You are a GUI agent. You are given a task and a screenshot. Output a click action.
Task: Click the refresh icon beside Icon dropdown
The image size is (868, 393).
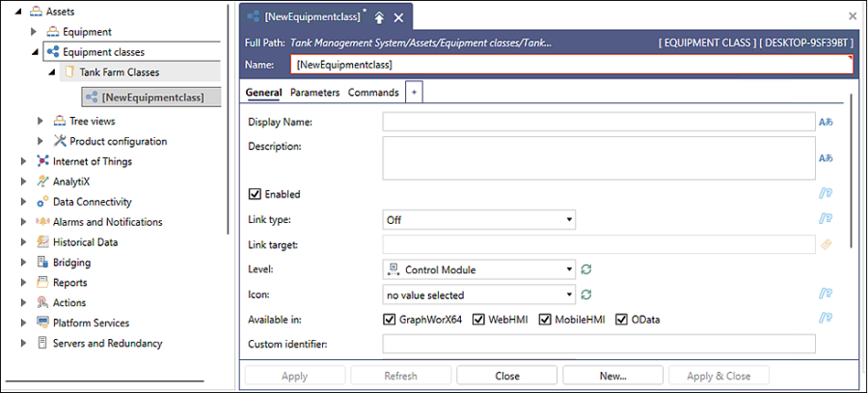(x=586, y=295)
